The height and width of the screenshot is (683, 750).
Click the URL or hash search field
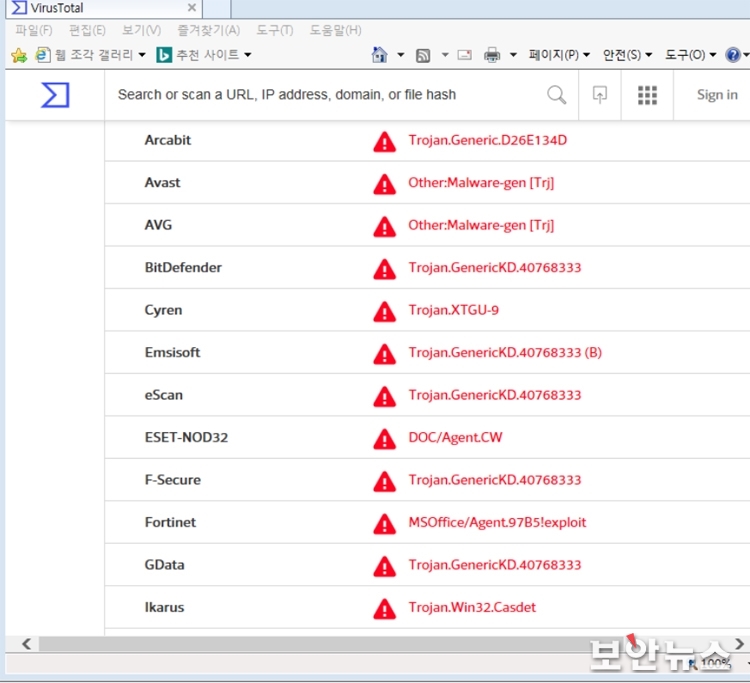(325, 95)
